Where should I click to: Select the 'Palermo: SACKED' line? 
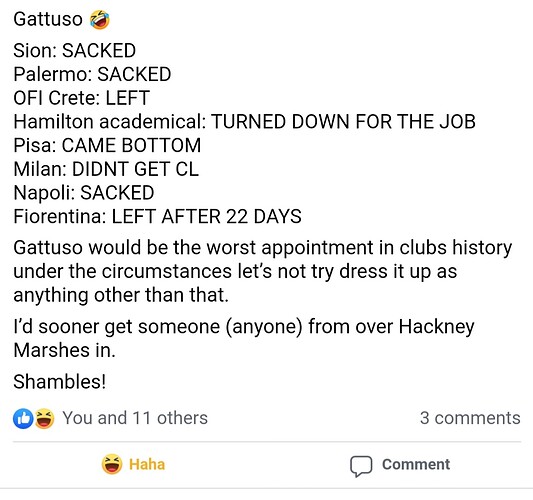pos(92,74)
